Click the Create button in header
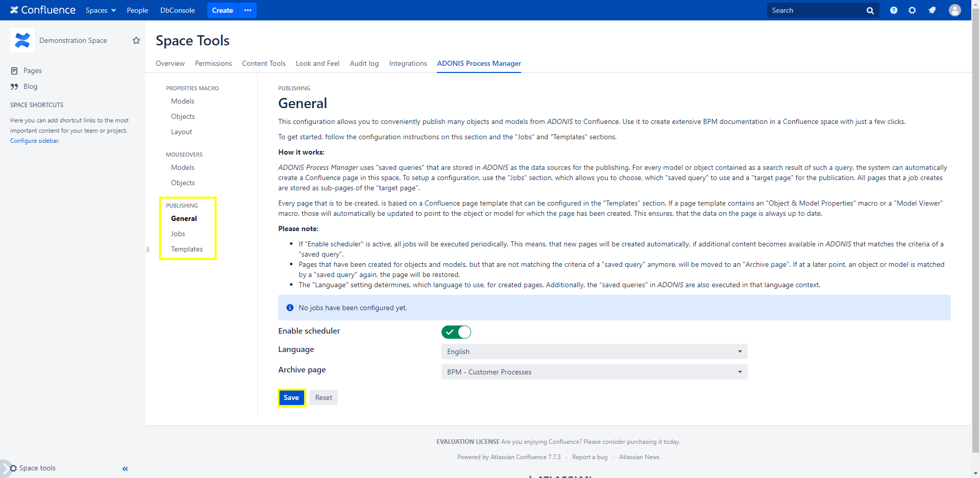Viewport: 980px width, 478px height. pyautogui.click(x=223, y=10)
